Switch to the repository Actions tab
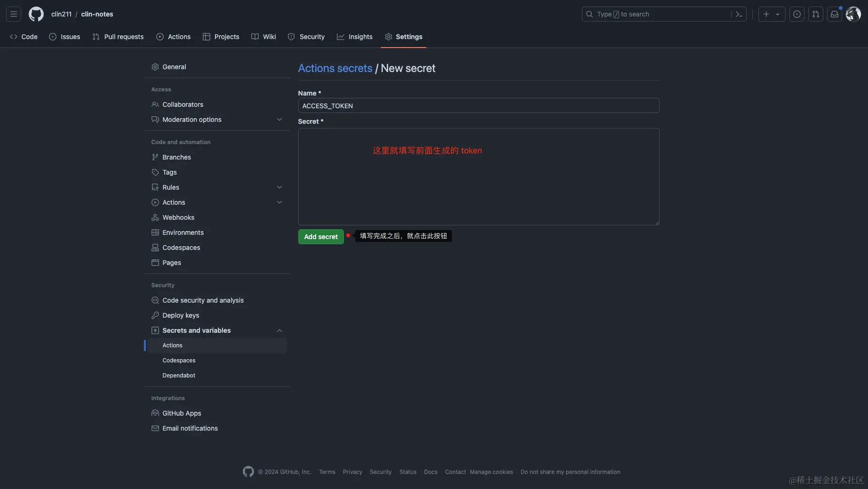The height and width of the screenshot is (489, 868). pyautogui.click(x=174, y=37)
